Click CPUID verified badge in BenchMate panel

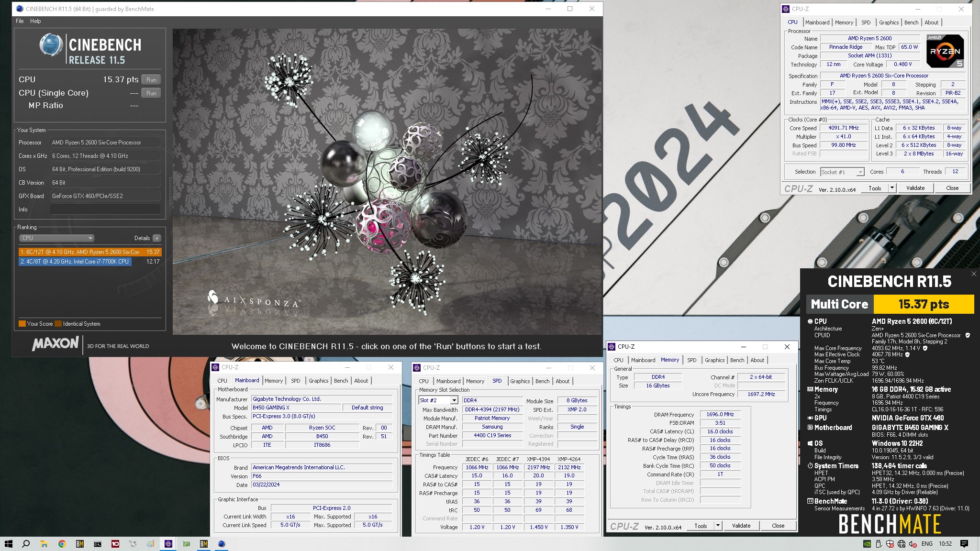point(968,335)
